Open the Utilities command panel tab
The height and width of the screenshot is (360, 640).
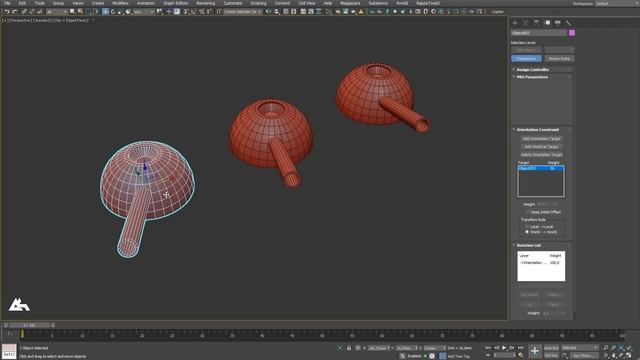click(x=568, y=23)
